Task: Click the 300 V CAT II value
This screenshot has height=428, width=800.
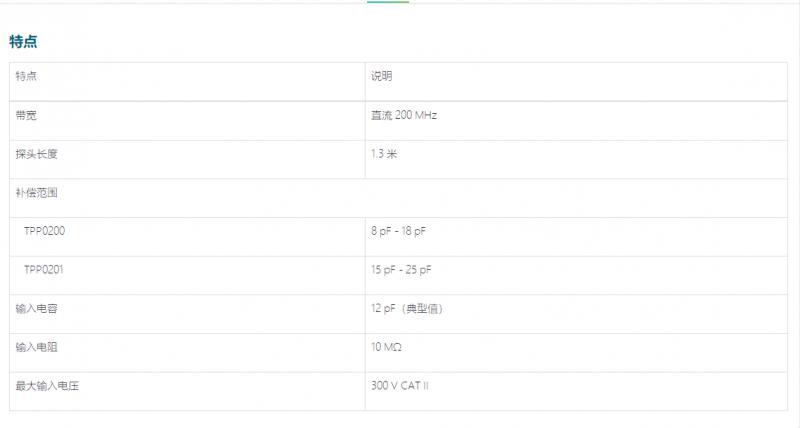Action: point(400,385)
